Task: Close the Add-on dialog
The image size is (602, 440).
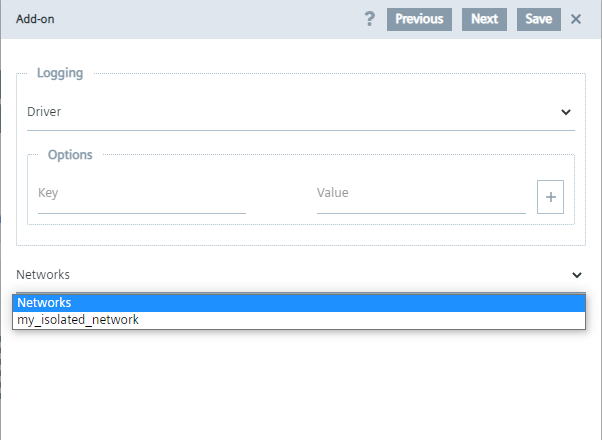Action: tap(576, 19)
